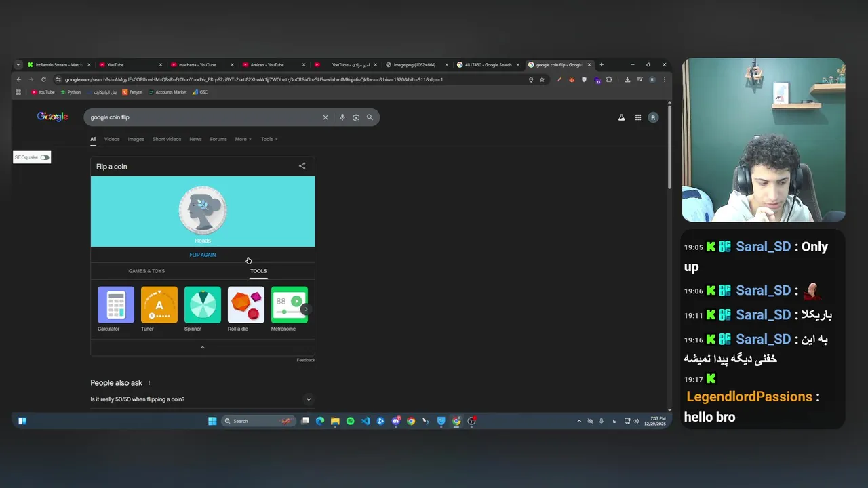868x488 pixels.
Task: Bookmark this page with star icon
Action: [542, 79]
